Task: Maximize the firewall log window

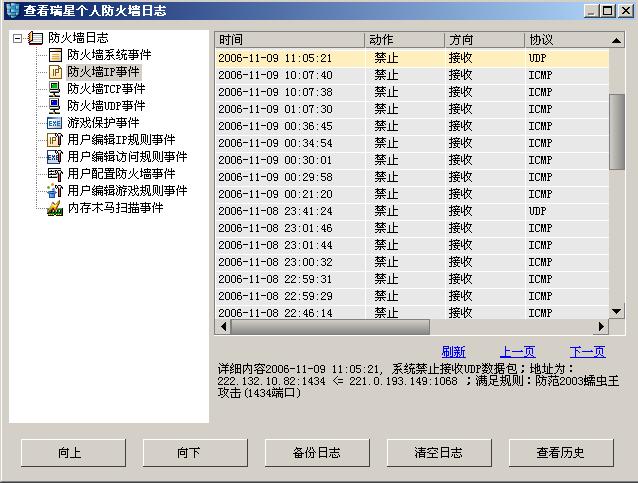Action: tap(608, 11)
